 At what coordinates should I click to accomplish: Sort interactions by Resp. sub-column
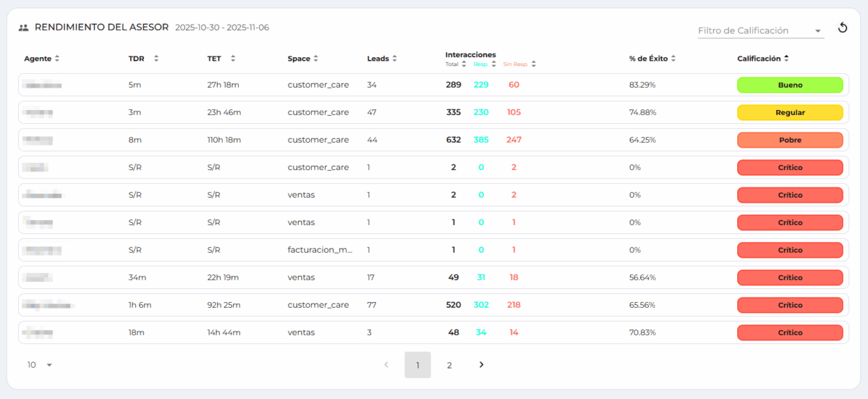tap(493, 64)
